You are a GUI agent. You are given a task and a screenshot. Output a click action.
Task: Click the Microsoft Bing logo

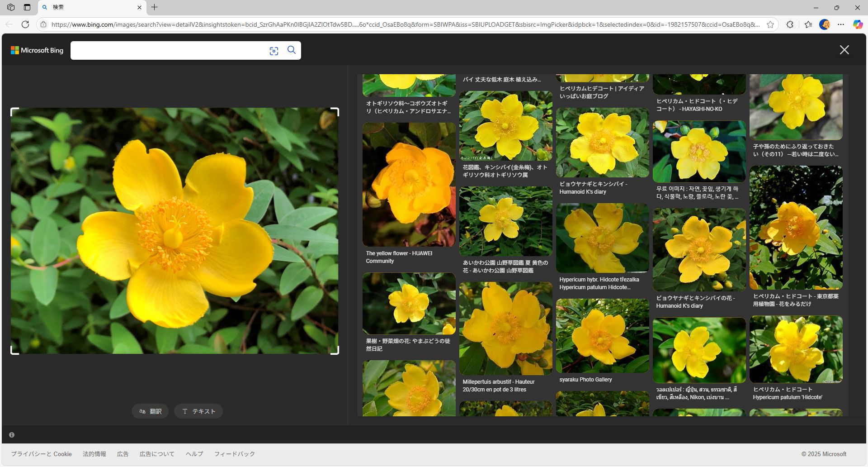(37, 50)
